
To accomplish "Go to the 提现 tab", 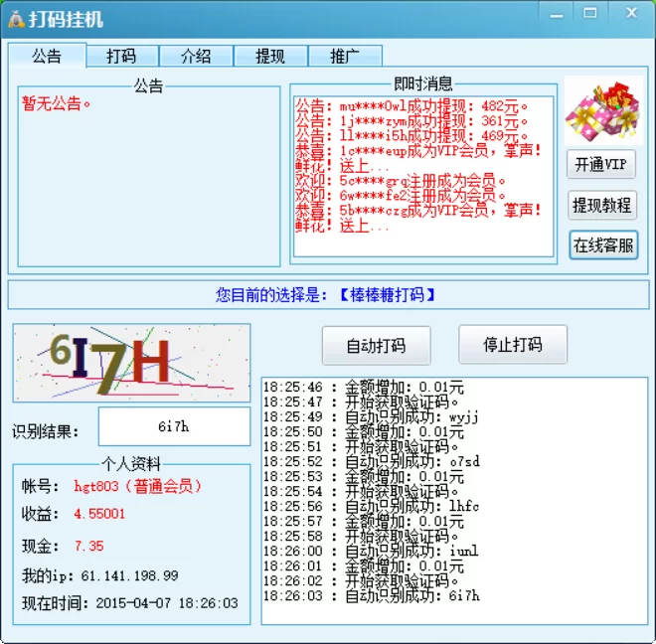I will (270, 56).
